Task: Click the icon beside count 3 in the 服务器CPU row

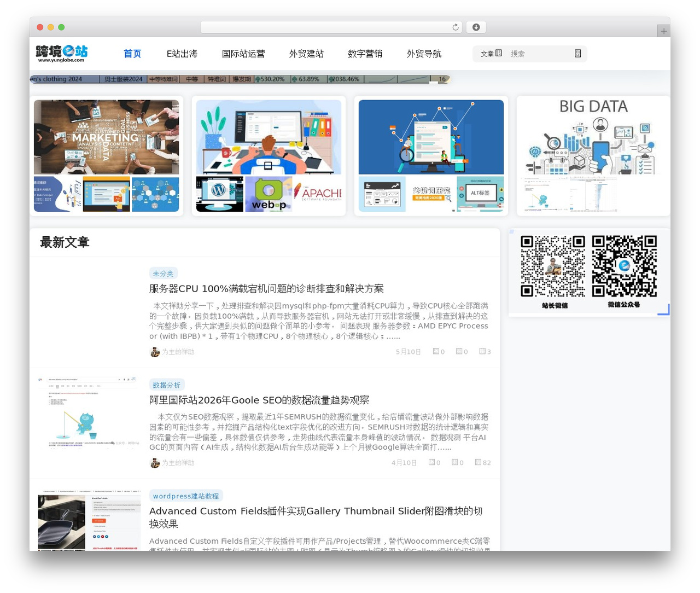Action: click(x=482, y=351)
